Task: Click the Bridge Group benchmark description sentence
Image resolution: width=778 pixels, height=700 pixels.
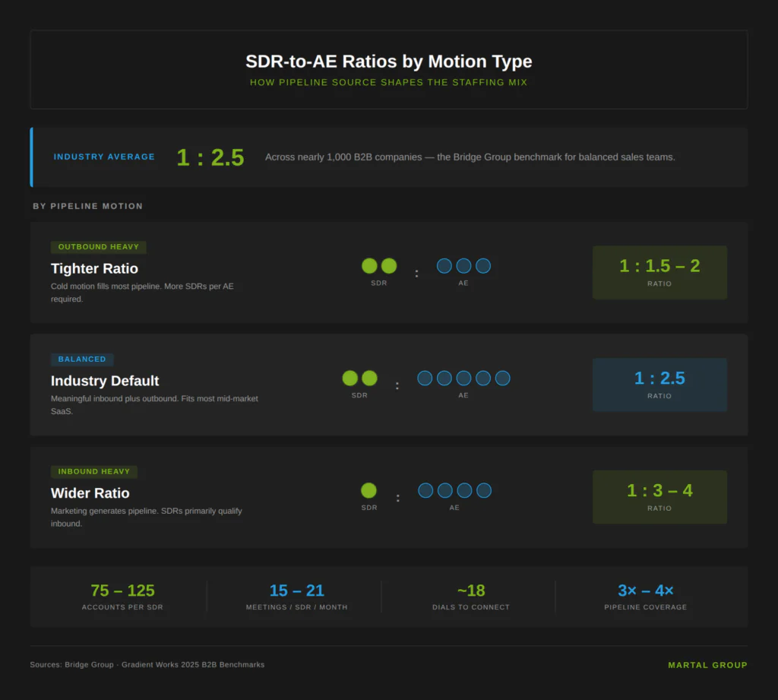Action: (x=470, y=157)
